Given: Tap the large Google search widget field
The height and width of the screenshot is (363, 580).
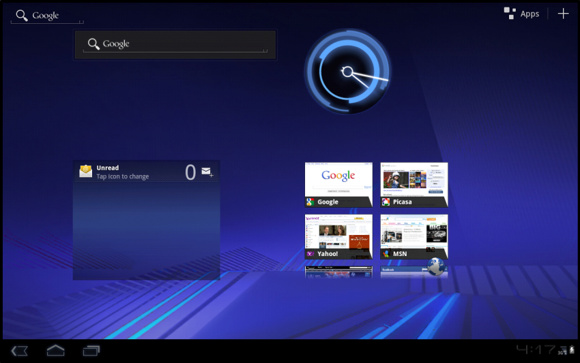Looking at the screenshot, I should (175, 45).
